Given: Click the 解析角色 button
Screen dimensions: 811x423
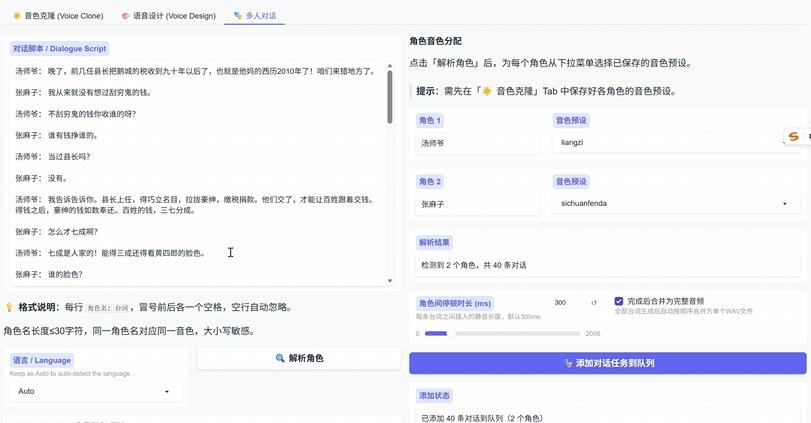Looking at the screenshot, I should (299, 358).
